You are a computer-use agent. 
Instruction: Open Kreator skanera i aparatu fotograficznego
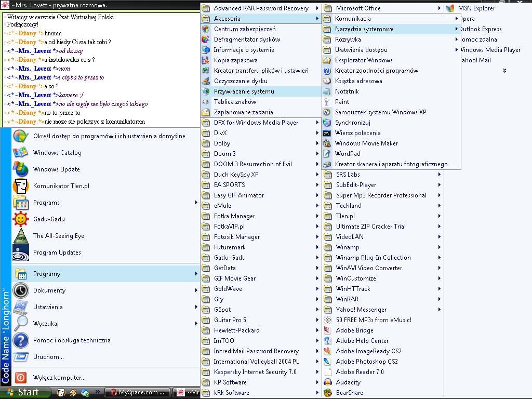pos(391,164)
